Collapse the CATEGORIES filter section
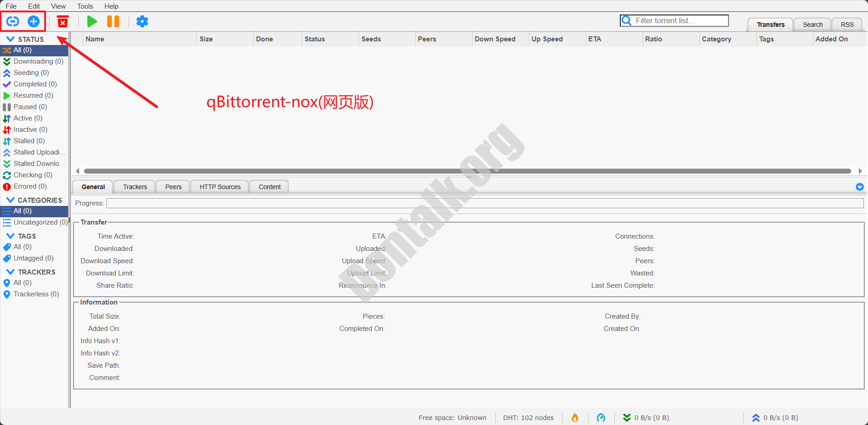Screen dimensions: 868x425 (10, 200)
